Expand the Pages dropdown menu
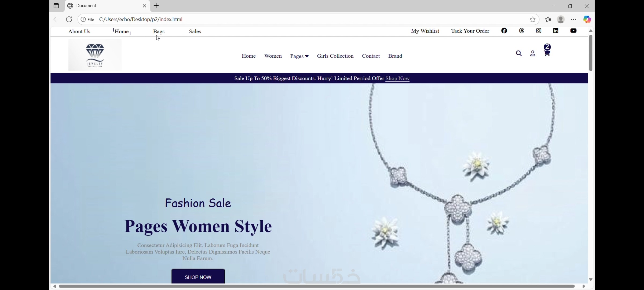The height and width of the screenshot is (290, 644). coord(299,56)
